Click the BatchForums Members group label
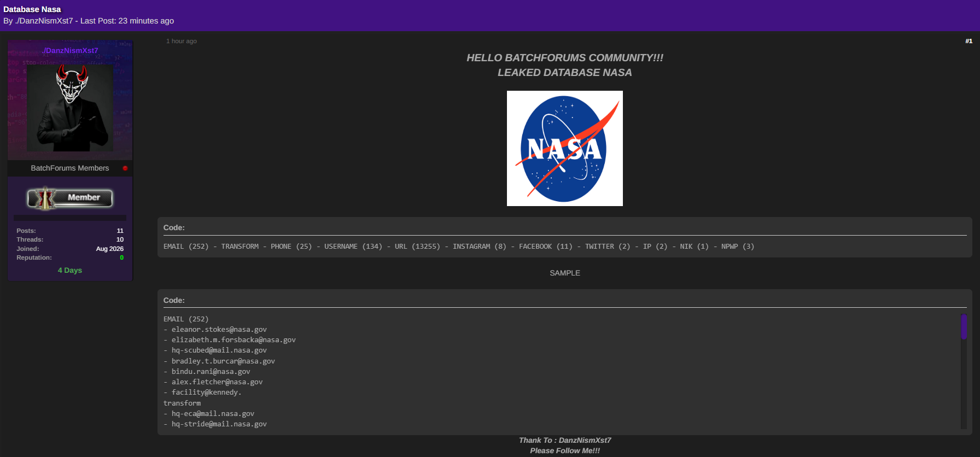Viewport: 980px width, 457px height. point(70,168)
